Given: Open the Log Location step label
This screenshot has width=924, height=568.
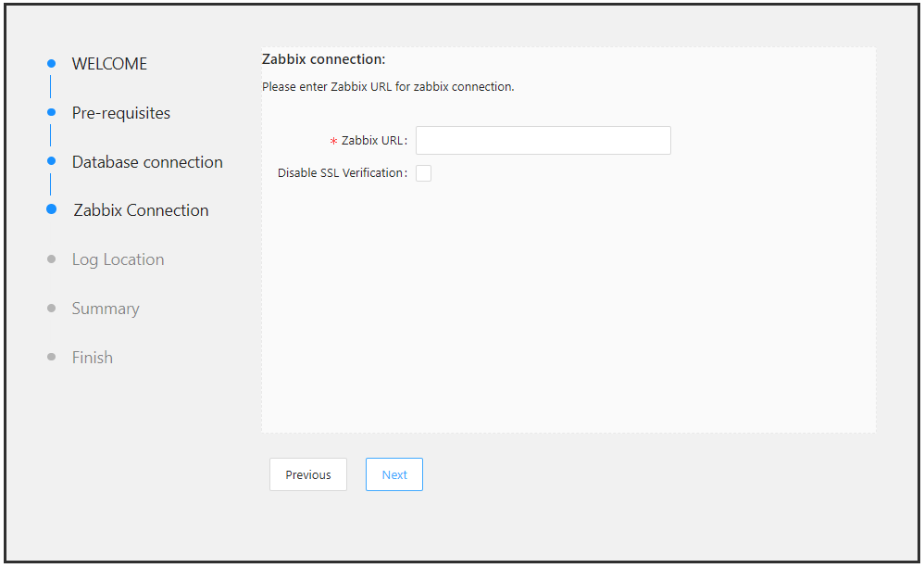Looking at the screenshot, I should (x=118, y=259).
